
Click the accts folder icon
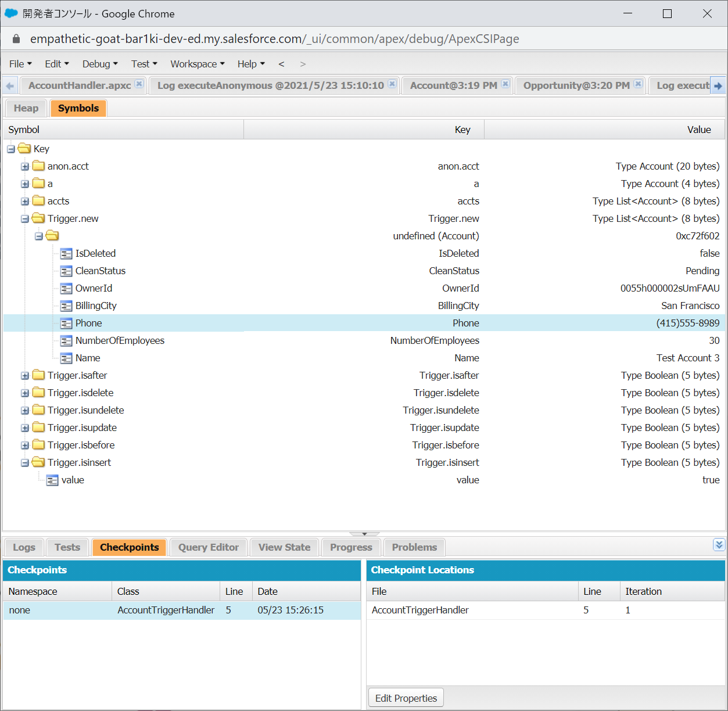coord(39,201)
